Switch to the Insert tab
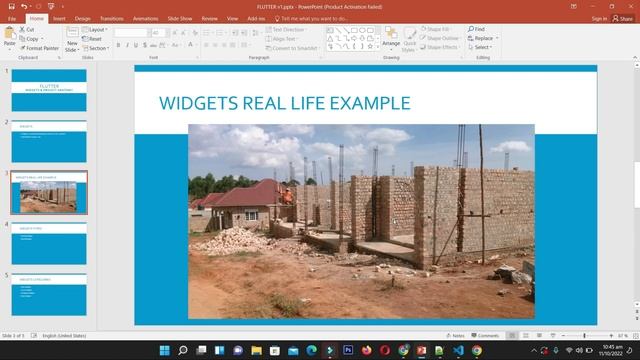 tap(59, 18)
